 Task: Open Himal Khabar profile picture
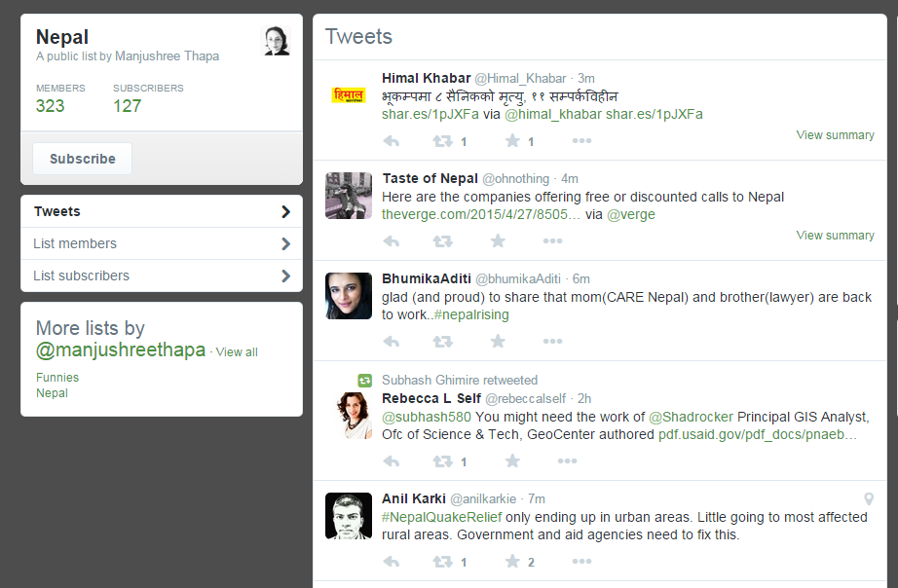pyautogui.click(x=349, y=95)
